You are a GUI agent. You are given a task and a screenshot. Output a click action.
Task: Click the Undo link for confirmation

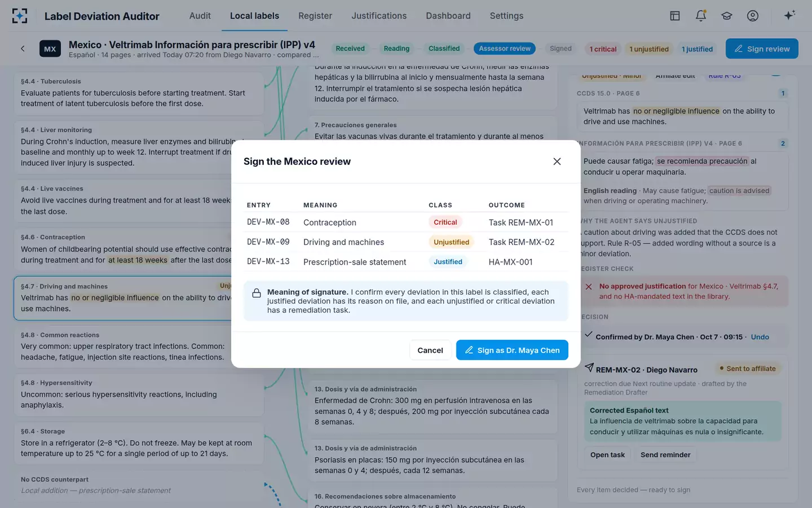click(x=760, y=337)
